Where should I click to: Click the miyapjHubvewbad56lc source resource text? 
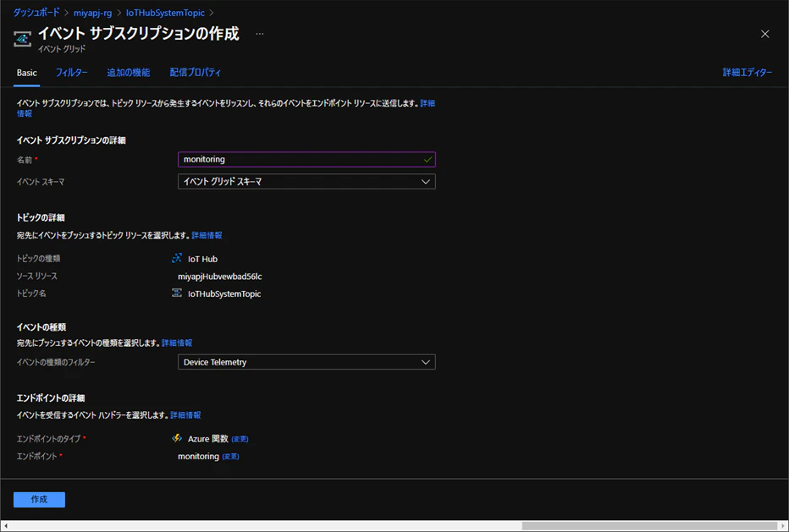click(220, 277)
